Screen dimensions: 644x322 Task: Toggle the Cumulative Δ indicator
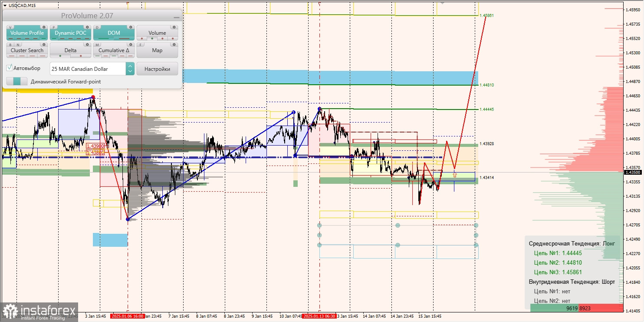[x=114, y=50]
